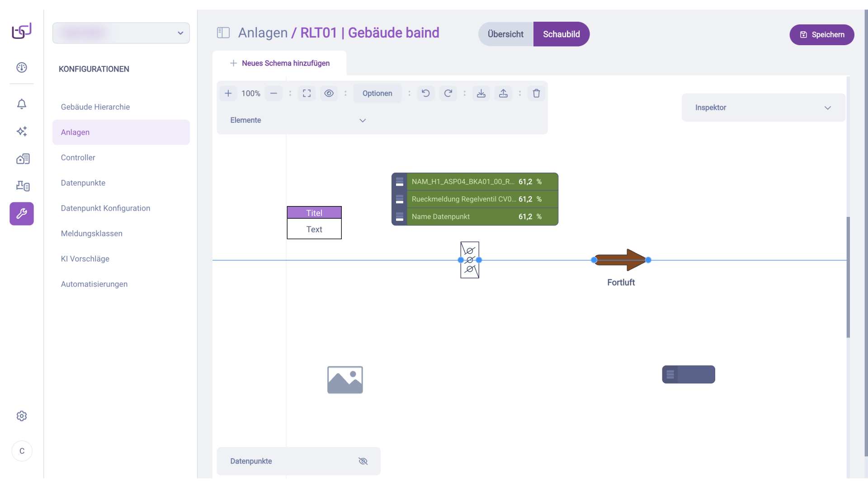Viewport: 868px width, 488px height.
Task: Zoom in with the plus icon
Action: click(228, 93)
